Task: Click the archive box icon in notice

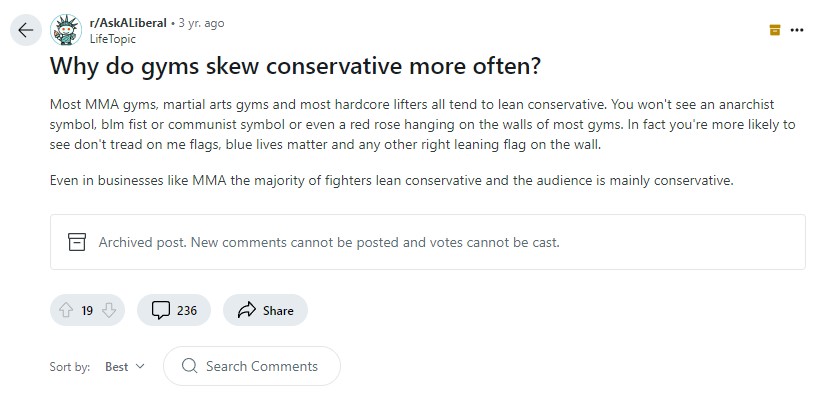Action: point(76,242)
